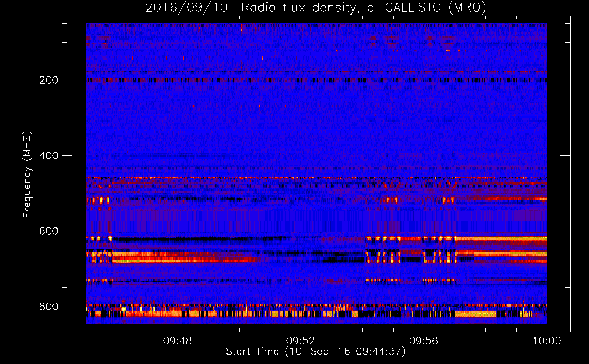The image size is (589, 364).
Task: Click the 200 frequency tick label
Action: point(49,80)
